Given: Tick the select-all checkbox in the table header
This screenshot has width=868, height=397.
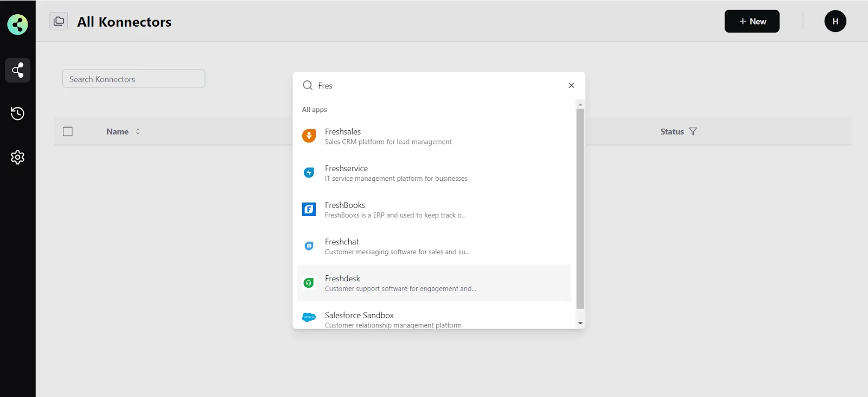Looking at the screenshot, I should (68, 131).
